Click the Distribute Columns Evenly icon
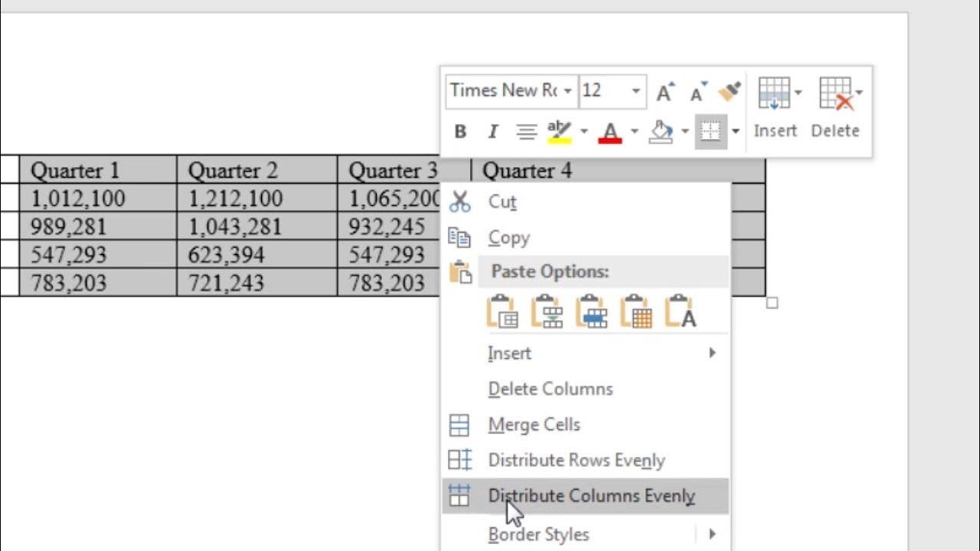 459,495
